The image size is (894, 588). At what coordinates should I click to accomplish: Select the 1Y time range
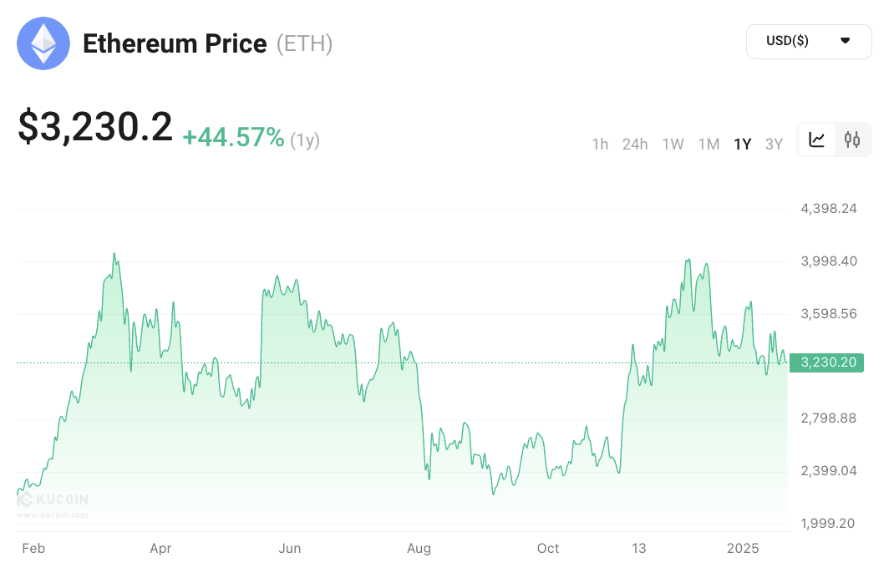[742, 144]
